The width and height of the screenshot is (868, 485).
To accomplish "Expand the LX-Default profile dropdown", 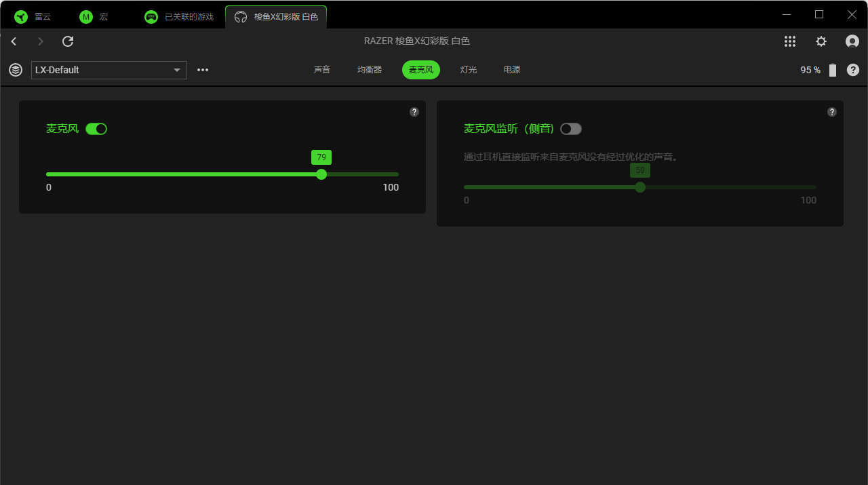I will click(x=109, y=70).
